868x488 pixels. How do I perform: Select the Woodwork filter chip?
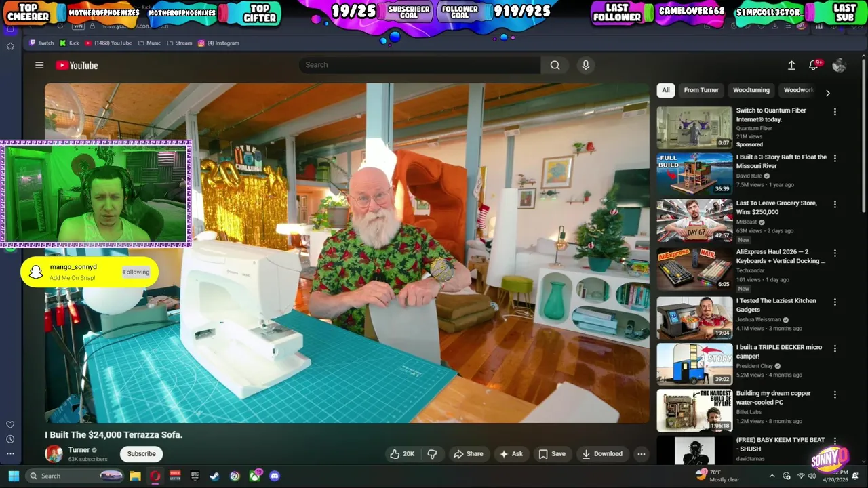798,90
